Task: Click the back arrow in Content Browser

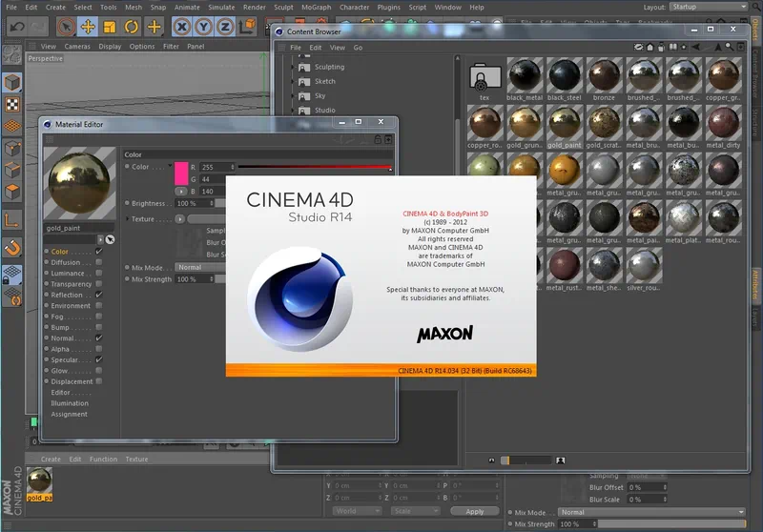Action: point(696,47)
